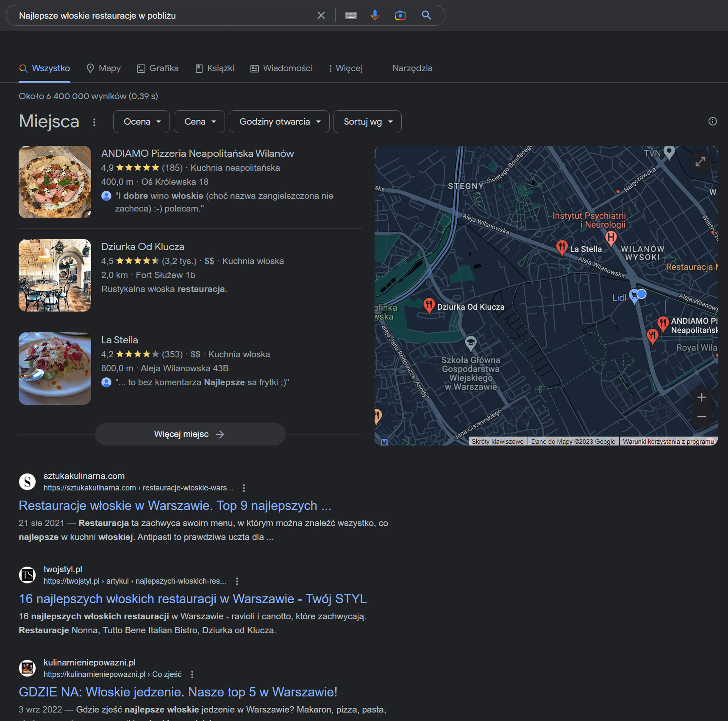728x721 pixels.
Task: Switch to the Wiadomości tab
Action: 281,68
